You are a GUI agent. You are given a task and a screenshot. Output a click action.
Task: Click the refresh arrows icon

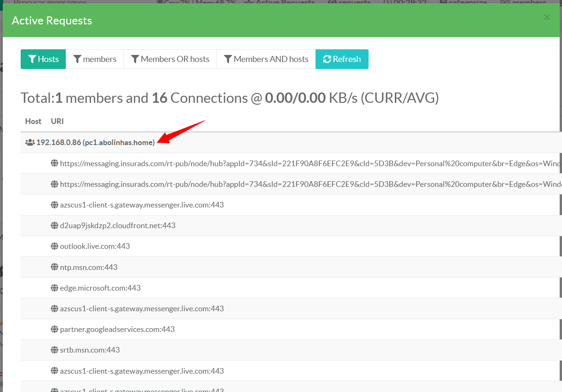327,59
